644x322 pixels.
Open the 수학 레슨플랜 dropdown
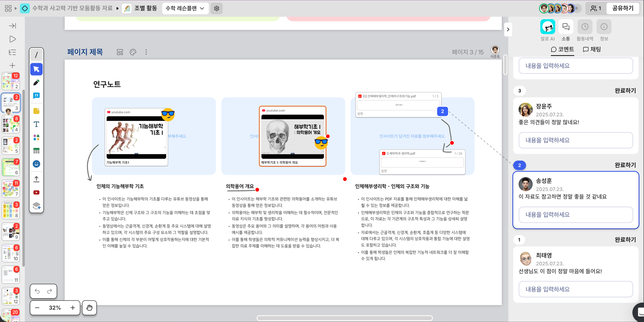[x=185, y=8]
